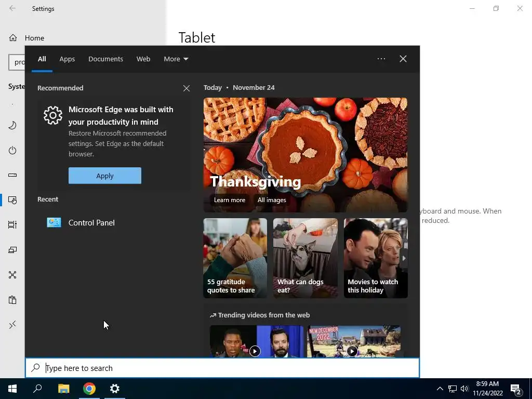Click the Control Panel icon
This screenshot has width=532, height=399.
click(x=54, y=222)
